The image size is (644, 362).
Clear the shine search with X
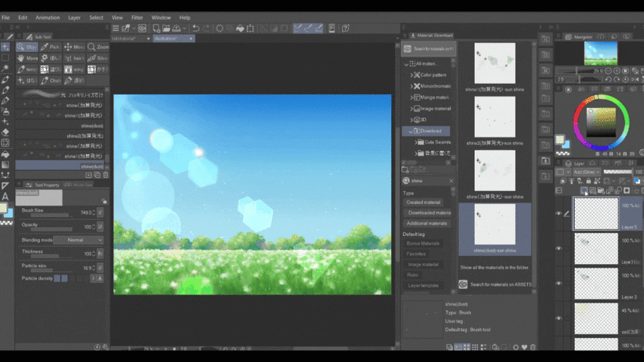pyautogui.click(x=451, y=181)
